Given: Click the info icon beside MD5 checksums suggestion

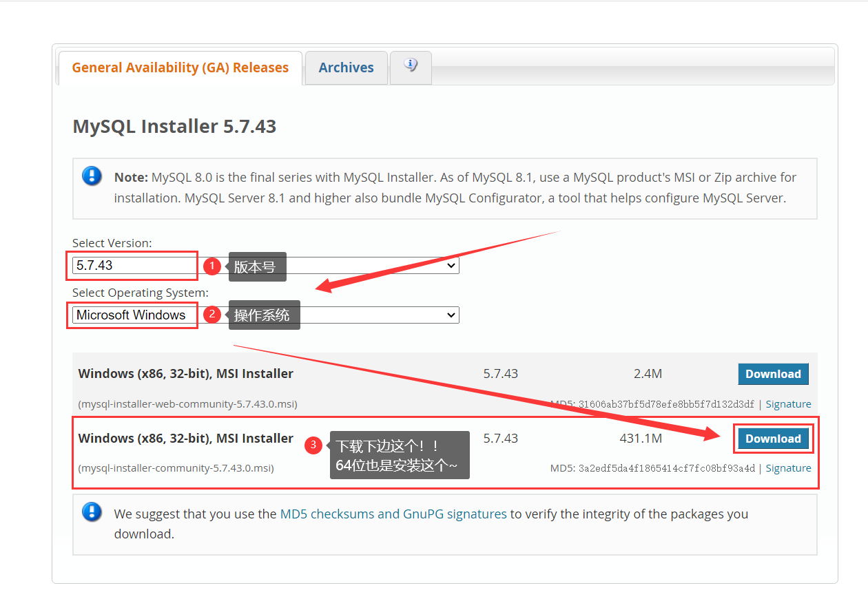Looking at the screenshot, I should click(92, 512).
